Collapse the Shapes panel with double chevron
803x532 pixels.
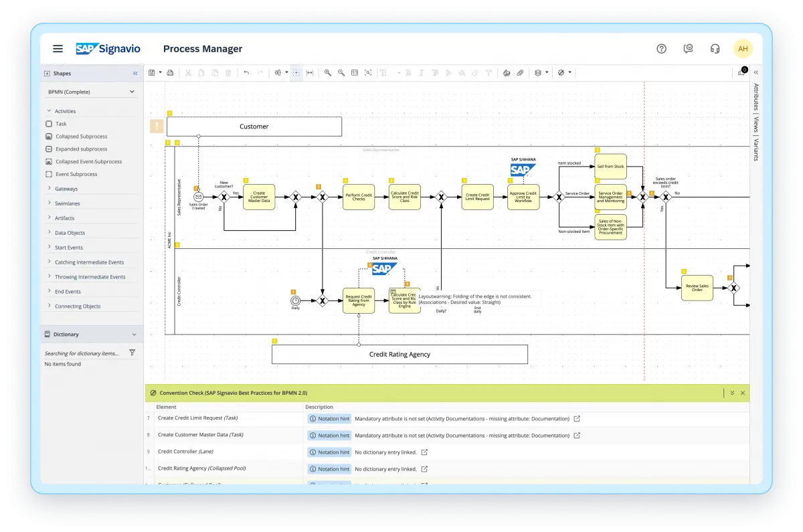pos(135,74)
